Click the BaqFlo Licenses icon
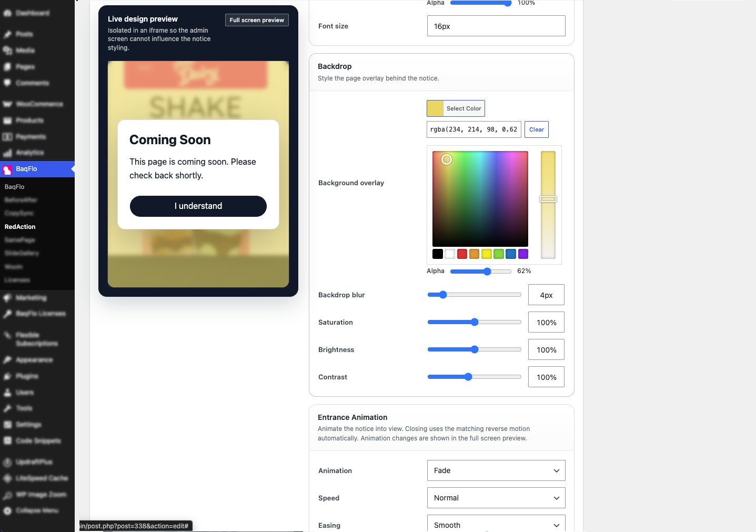 click(7, 314)
